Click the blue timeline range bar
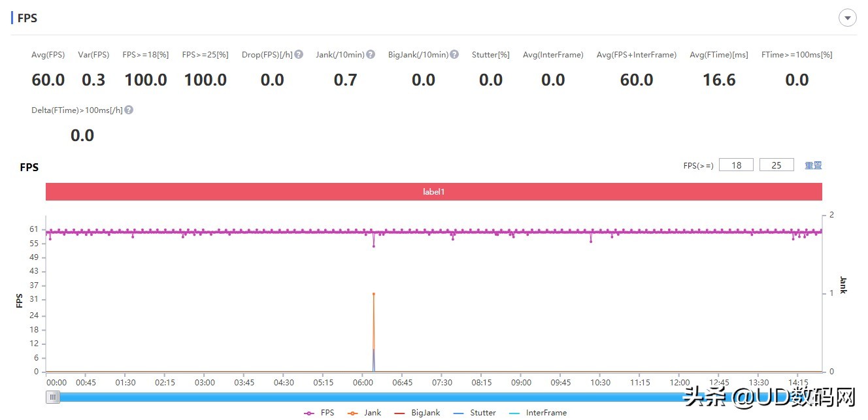 coord(366,397)
